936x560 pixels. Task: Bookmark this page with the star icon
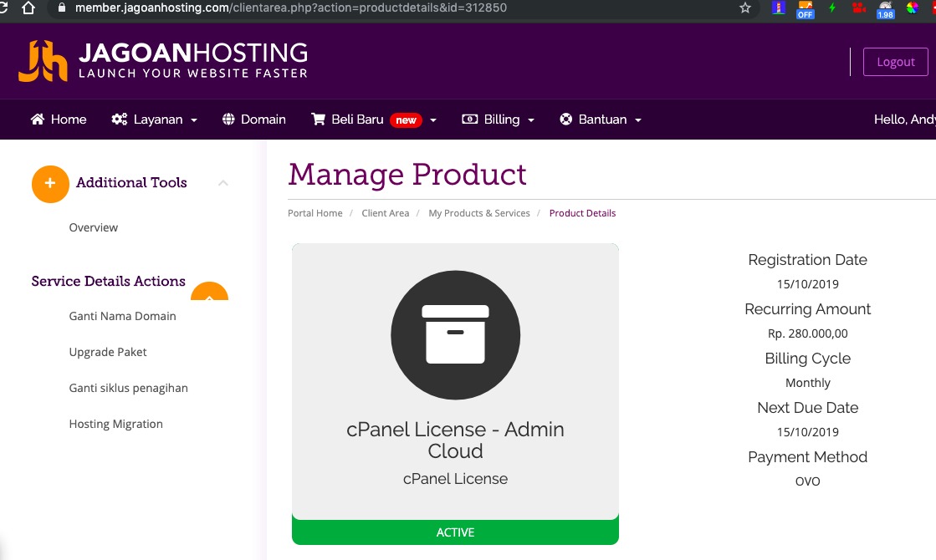point(745,8)
